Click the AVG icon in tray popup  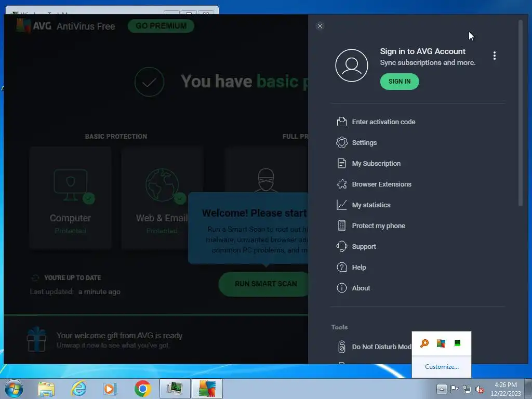coord(441,343)
